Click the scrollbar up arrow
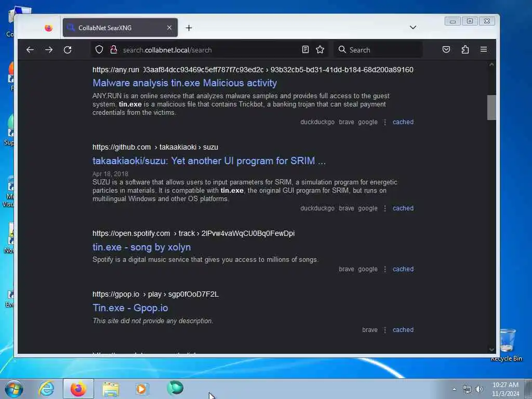Screen dimensions: 532x399 tap(491, 64)
